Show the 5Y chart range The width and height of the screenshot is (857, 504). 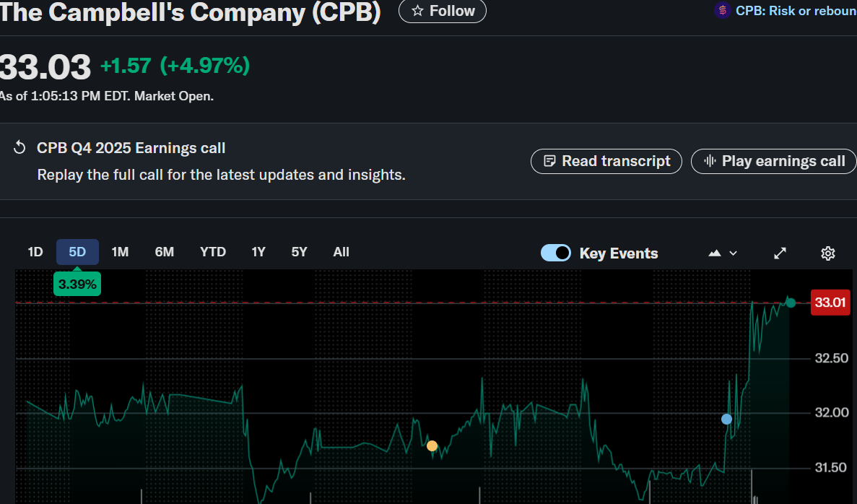tap(299, 252)
